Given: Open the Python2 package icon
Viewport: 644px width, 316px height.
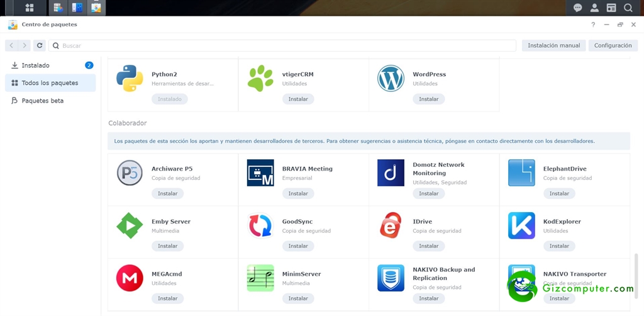Looking at the screenshot, I should pos(130,78).
